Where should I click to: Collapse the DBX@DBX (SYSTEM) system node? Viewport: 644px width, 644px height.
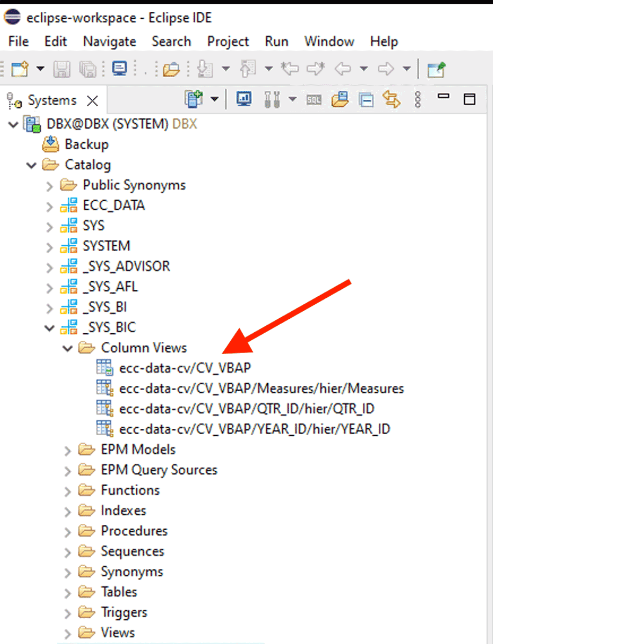pos(13,125)
